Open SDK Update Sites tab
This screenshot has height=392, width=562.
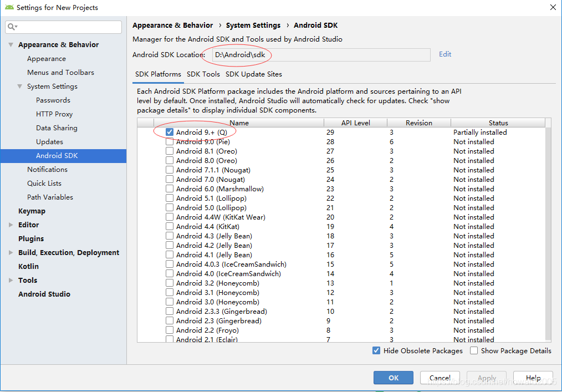pos(254,74)
